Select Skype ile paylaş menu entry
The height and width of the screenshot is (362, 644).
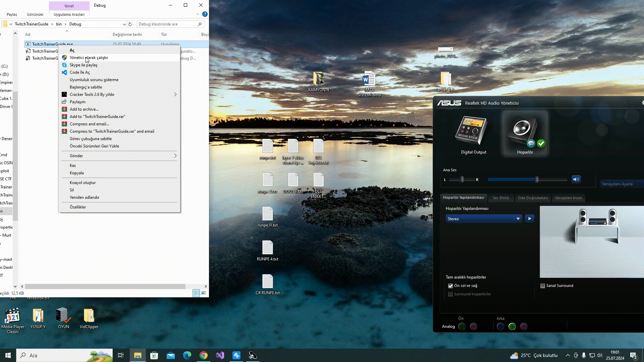point(119,65)
